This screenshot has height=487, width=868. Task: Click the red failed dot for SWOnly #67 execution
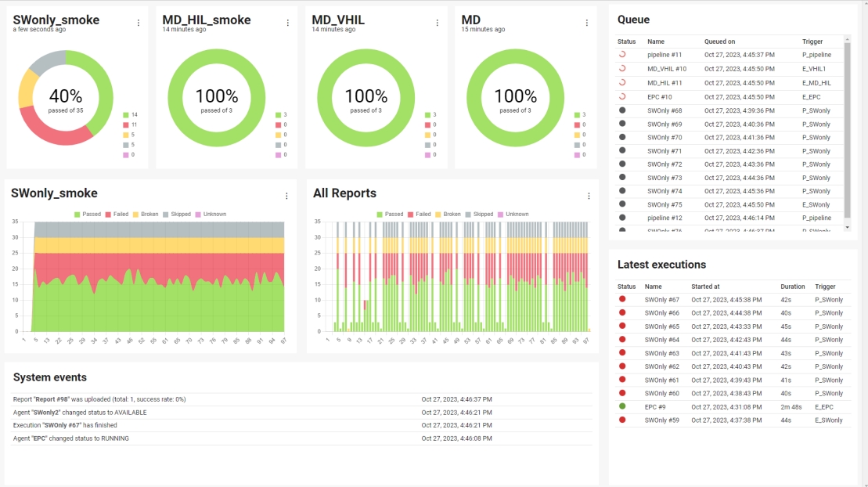622,299
